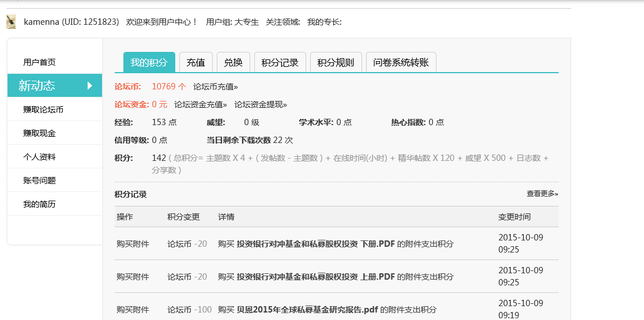Click the 经验 153 点 value
This screenshot has height=320, width=644.
[x=164, y=122]
